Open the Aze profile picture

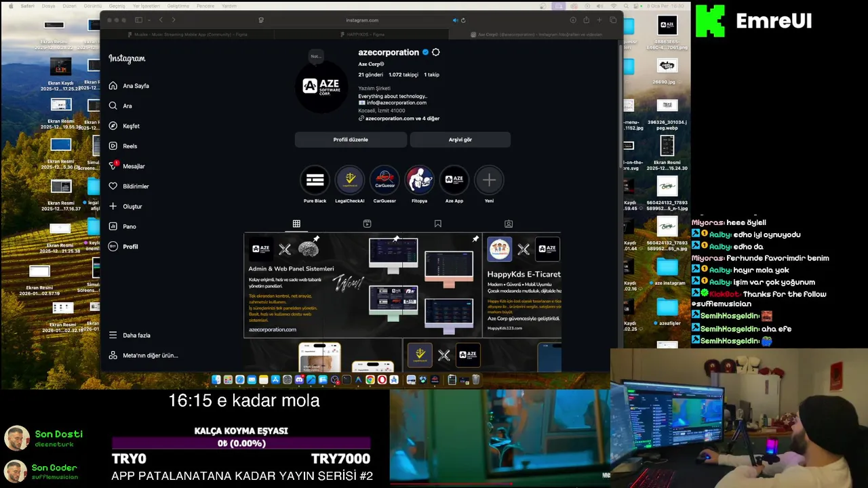click(x=321, y=85)
